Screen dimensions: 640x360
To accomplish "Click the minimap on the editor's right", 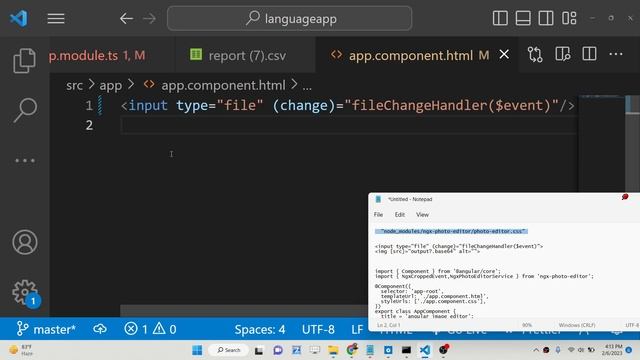I will (601, 143).
